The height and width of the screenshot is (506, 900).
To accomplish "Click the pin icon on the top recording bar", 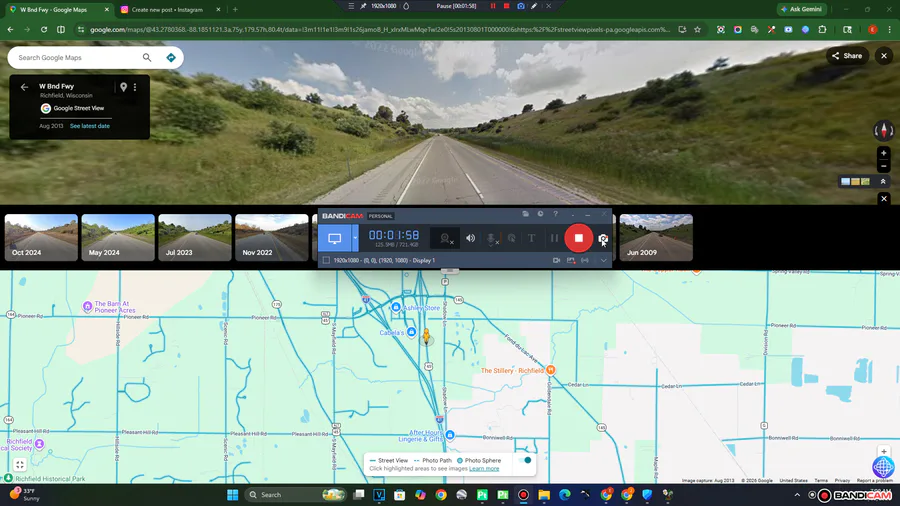I will [363, 6].
